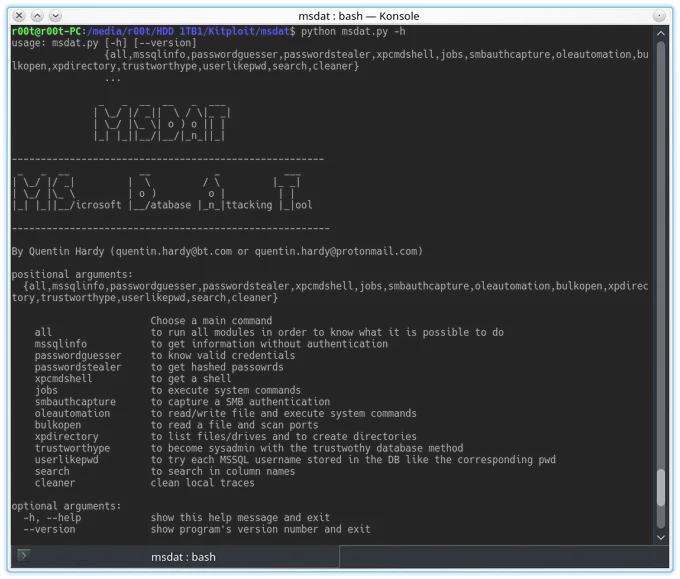Click 'usage: msdat.py [-h] [--version]' line

[104, 43]
